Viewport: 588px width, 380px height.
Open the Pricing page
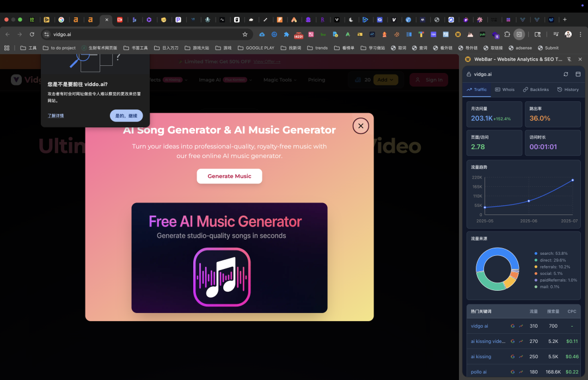(316, 80)
